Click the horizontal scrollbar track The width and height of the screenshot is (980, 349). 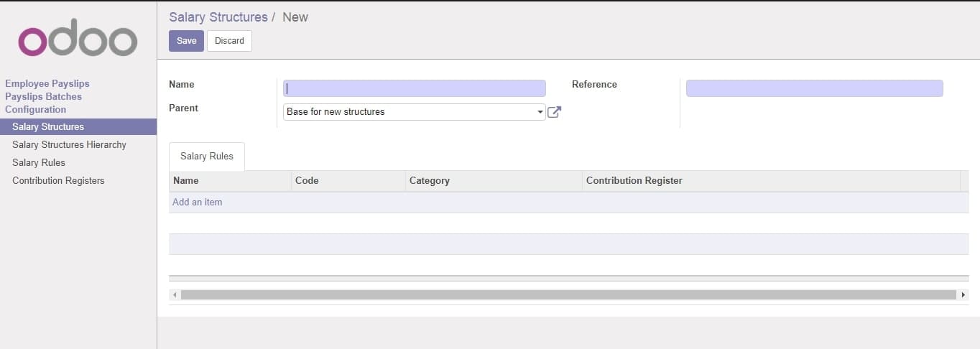pos(568,294)
